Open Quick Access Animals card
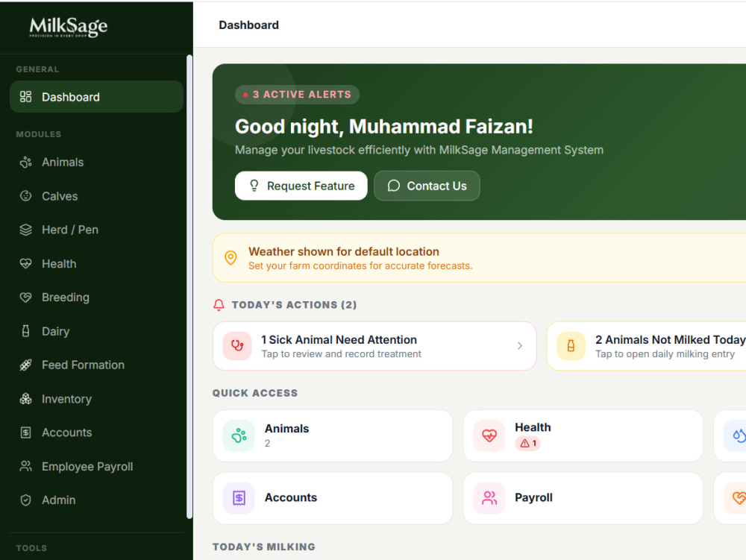 (333, 435)
